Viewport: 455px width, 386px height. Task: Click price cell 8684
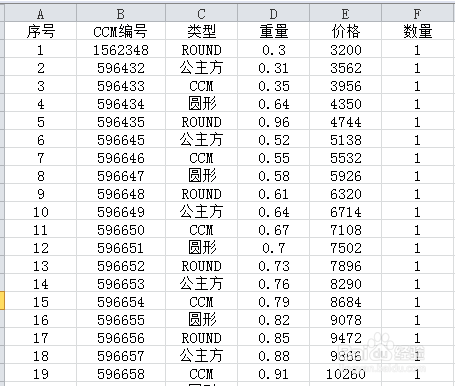click(345, 301)
